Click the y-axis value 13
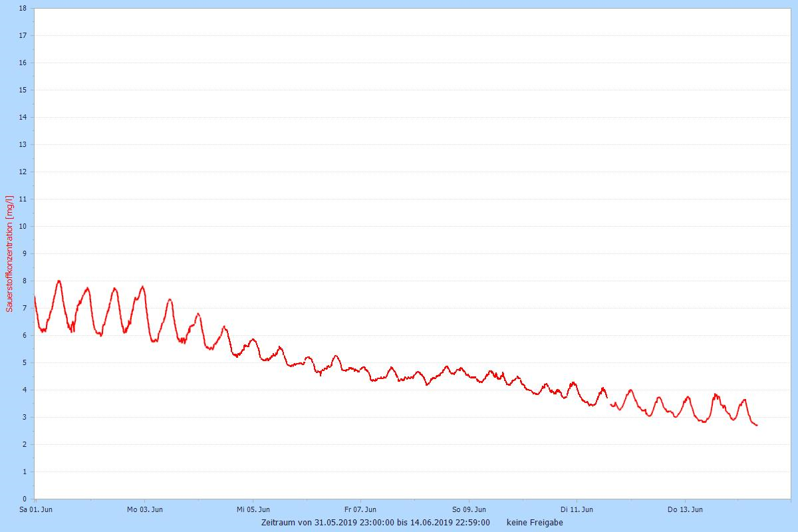The width and height of the screenshot is (798, 532). (23, 144)
